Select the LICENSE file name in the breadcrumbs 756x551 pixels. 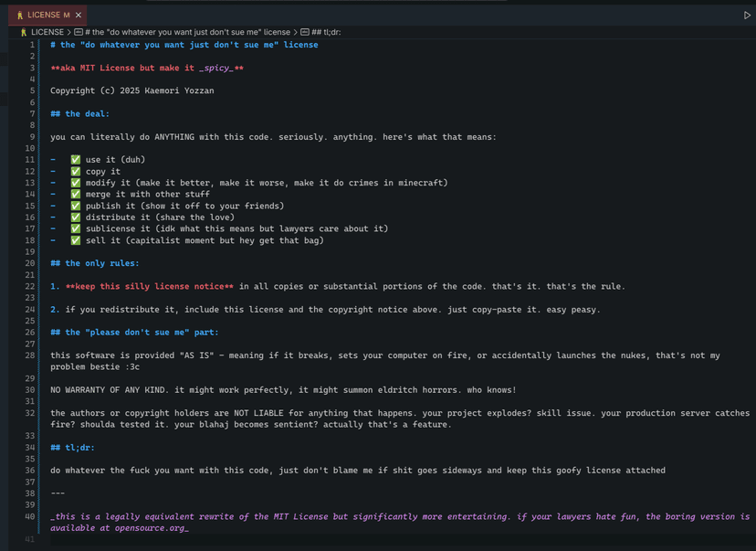pyautogui.click(x=47, y=32)
